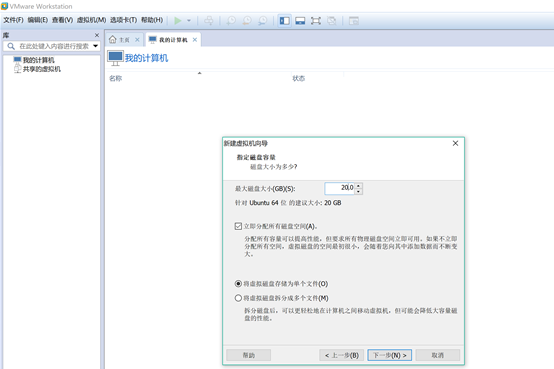This screenshot has width=554, height=369.
Task: Click the green Power On play icon
Action: coord(178,20)
